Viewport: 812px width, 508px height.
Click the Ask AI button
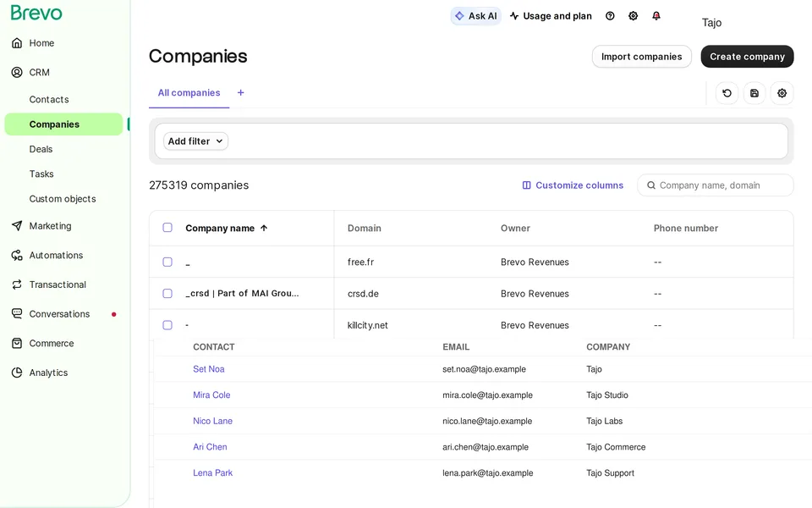476,16
